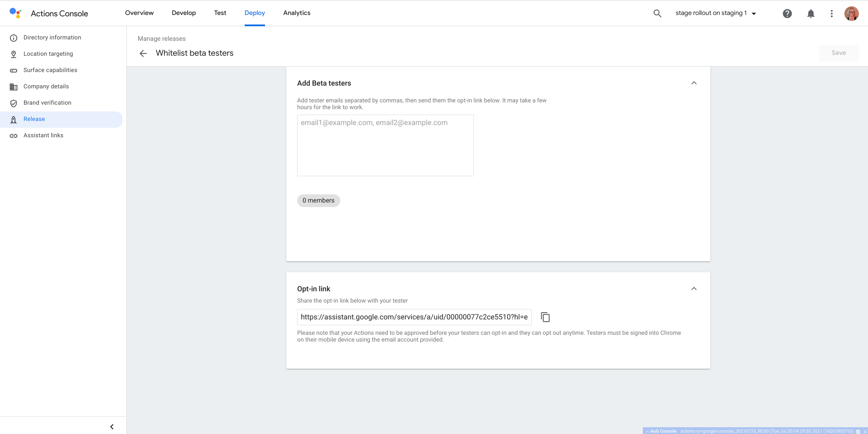This screenshot has height=434, width=868.
Task: Click the Surface capabilities icon
Action: point(14,70)
